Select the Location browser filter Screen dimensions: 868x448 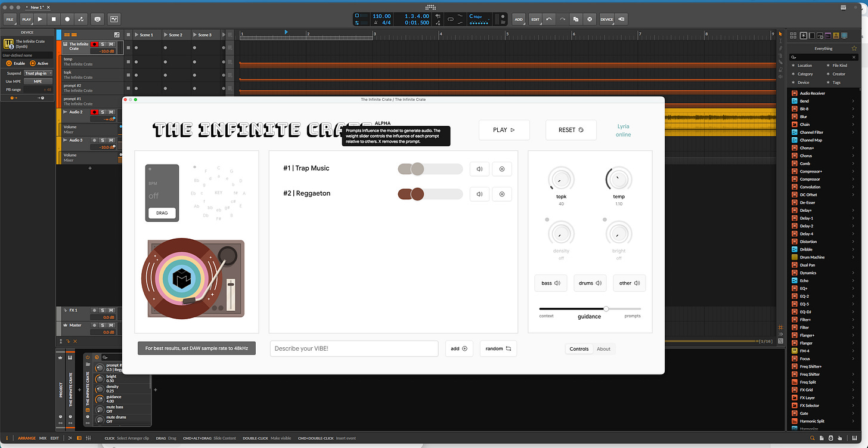[804, 66]
